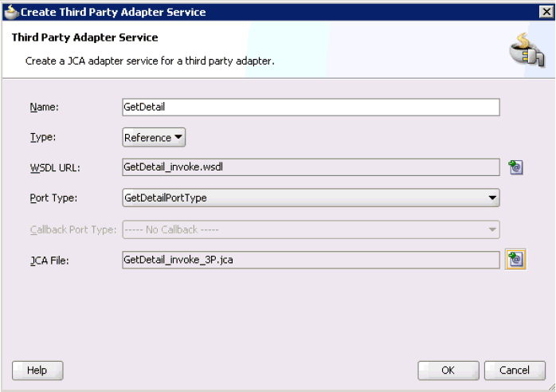Open Help for this dialog
This screenshot has width=556, height=392.
click(x=37, y=370)
